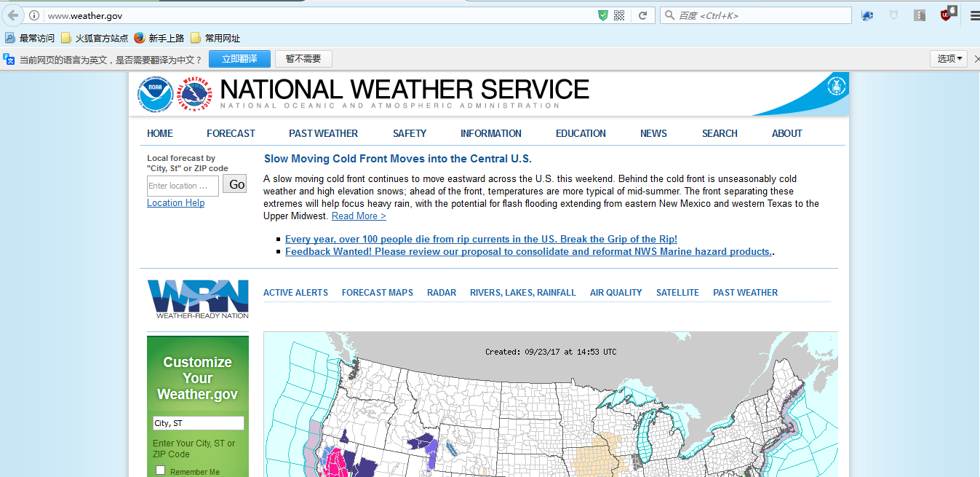The image size is (980, 477).
Task: Switch to PAST WEATHER map tab
Action: [x=746, y=293]
